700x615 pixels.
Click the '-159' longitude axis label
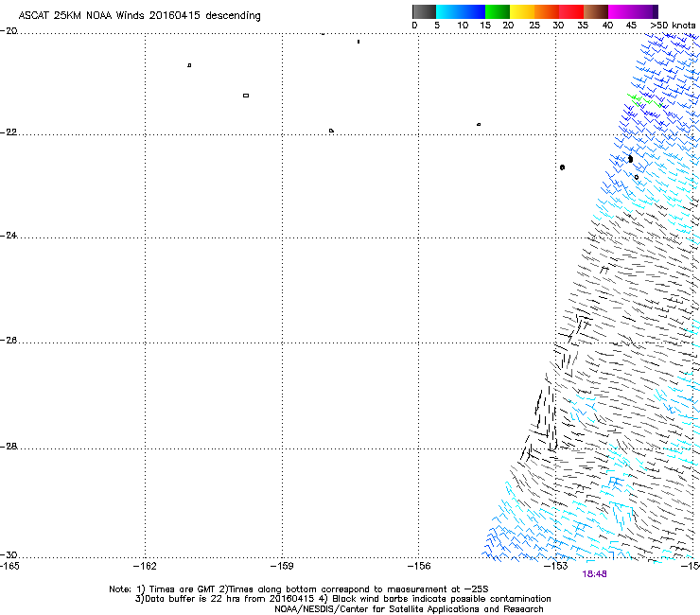click(x=282, y=567)
